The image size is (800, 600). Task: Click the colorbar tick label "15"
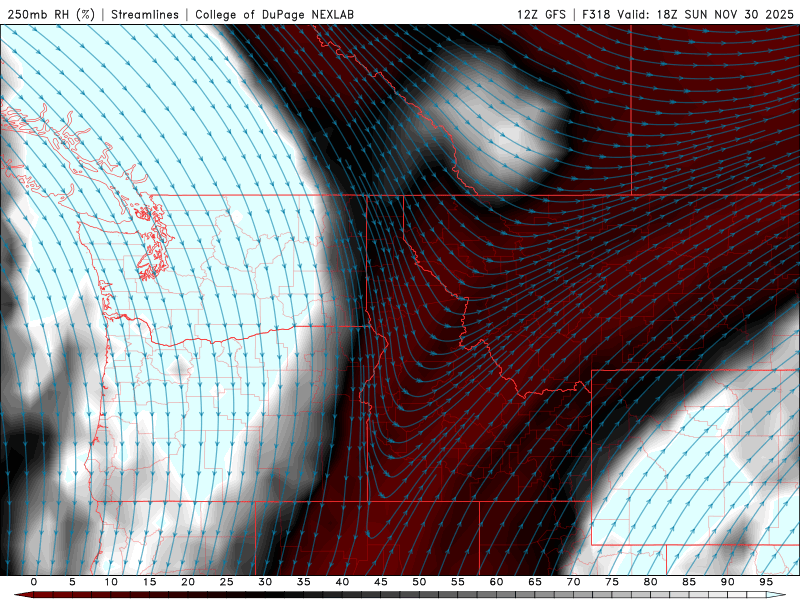pyautogui.click(x=149, y=582)
